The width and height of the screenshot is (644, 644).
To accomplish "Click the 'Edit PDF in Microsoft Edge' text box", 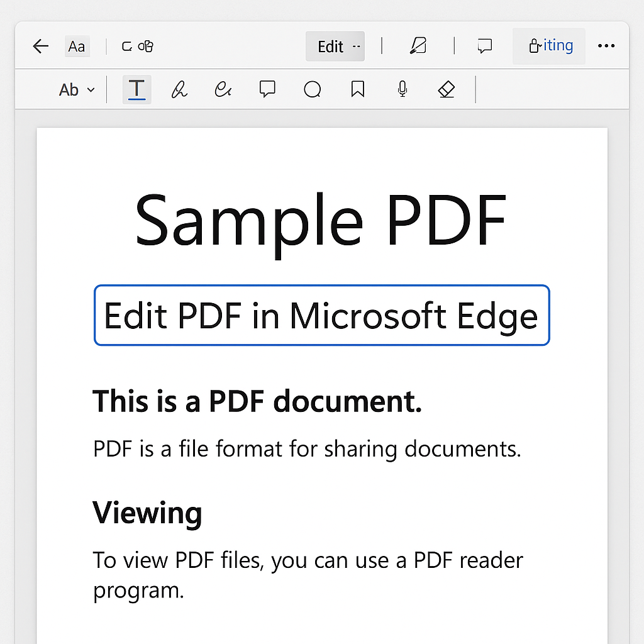I will [x=321, y=315].
